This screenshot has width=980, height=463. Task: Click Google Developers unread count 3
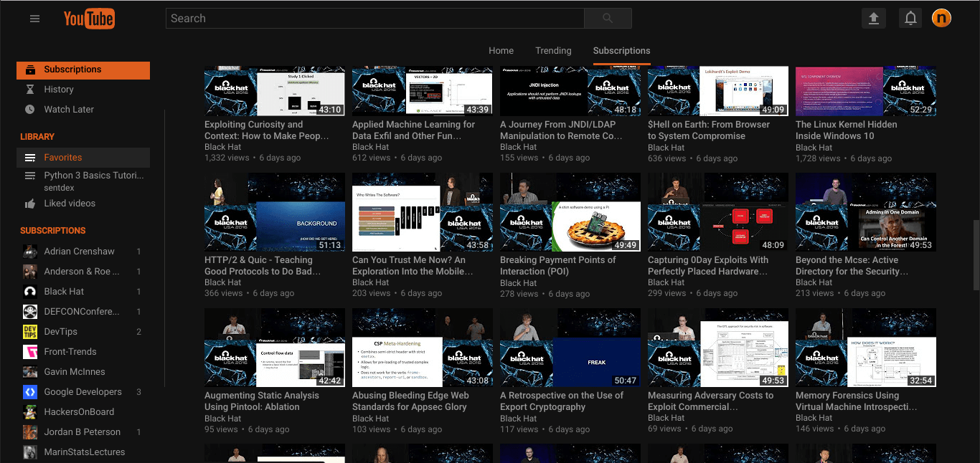(138, 392)
